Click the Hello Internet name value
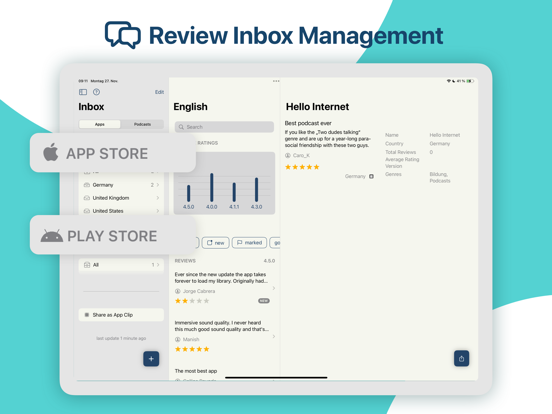Screen dimensions: 552x414 tap(445, 135)
